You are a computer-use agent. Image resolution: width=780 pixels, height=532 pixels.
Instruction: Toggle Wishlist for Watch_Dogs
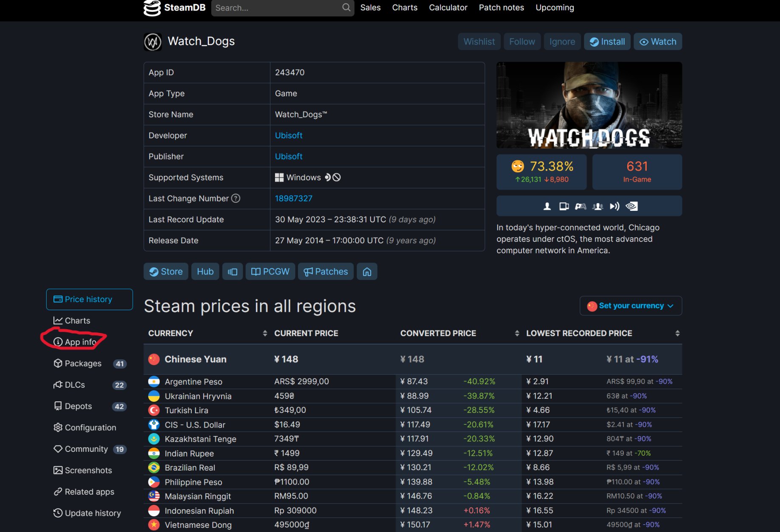point(479,42)
